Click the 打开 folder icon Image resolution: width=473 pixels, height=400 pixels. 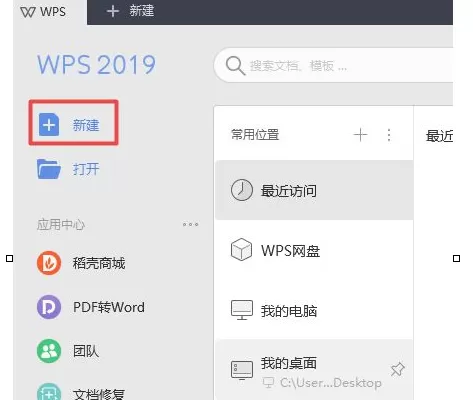point(49,169)
